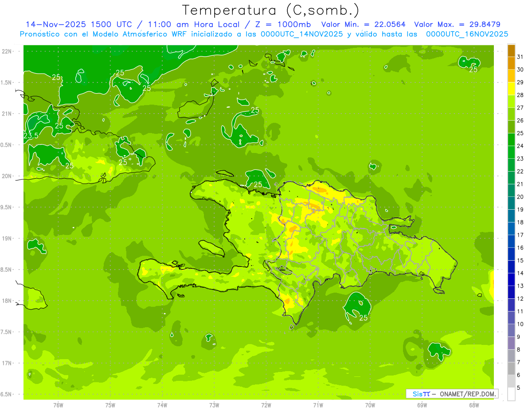Click the legend value 10
Viewport: 532px width, 411px height.
[x=520, y=324]
